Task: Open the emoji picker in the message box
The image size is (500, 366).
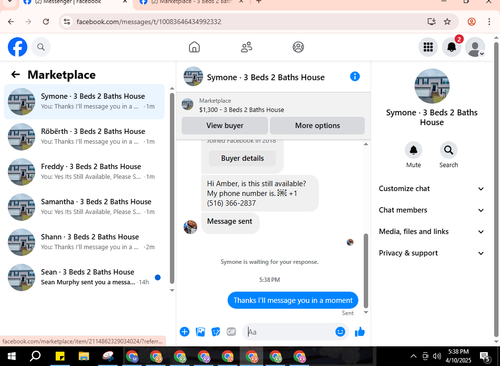Action: pyautogui.click(x=340, y=332)
